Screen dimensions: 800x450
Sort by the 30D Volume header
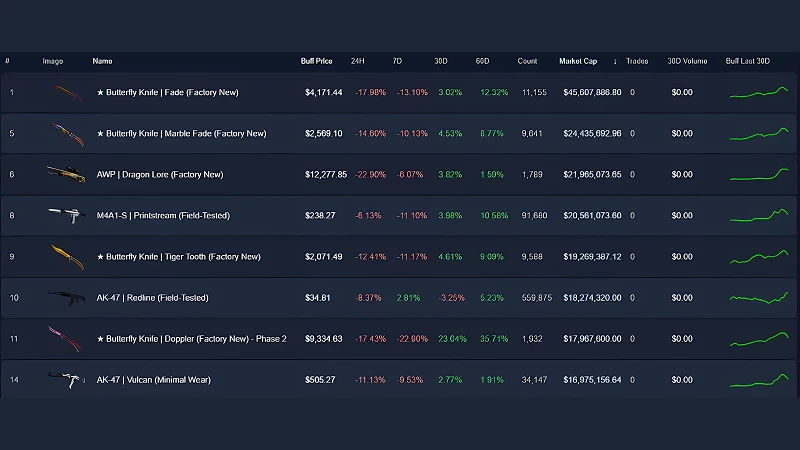[x=687, y=61]
